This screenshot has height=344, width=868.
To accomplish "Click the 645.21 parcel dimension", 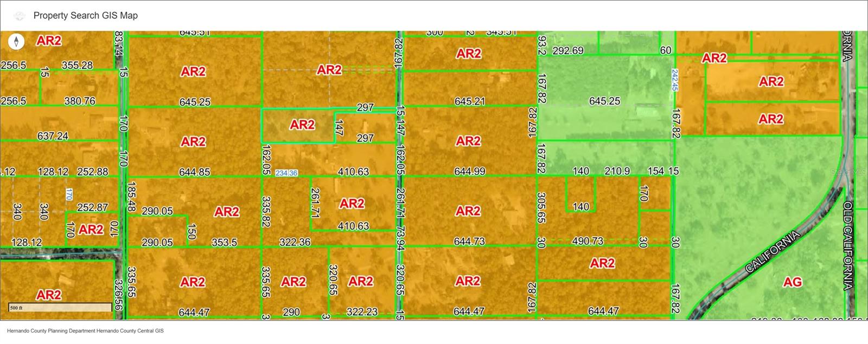I will 470,101.
